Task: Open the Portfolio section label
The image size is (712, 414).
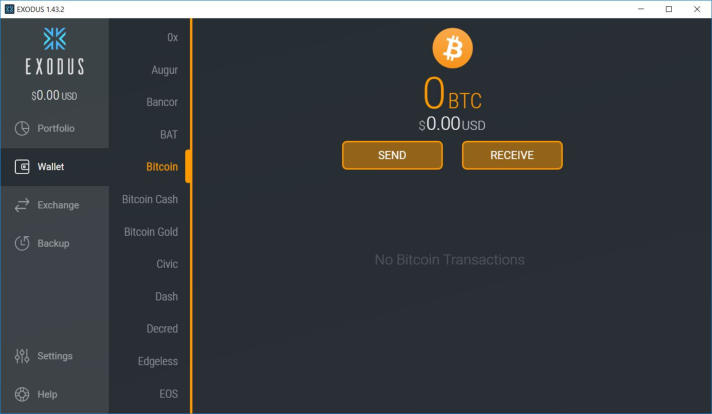Action: click(x=56, y=128)
